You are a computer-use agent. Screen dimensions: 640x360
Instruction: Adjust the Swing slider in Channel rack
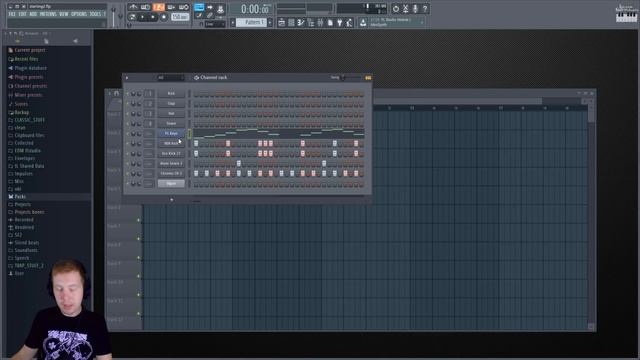(351, 78)
